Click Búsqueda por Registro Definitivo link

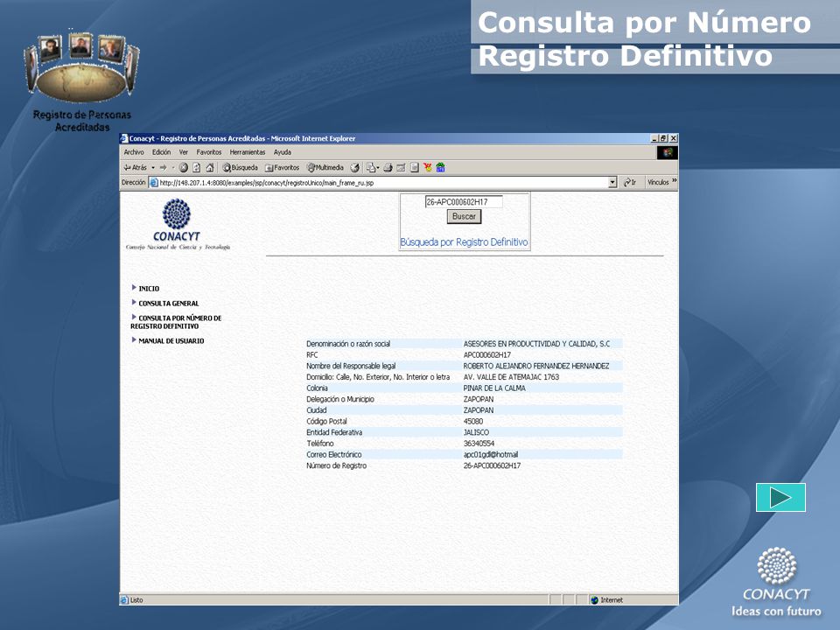tap(464, 242)
